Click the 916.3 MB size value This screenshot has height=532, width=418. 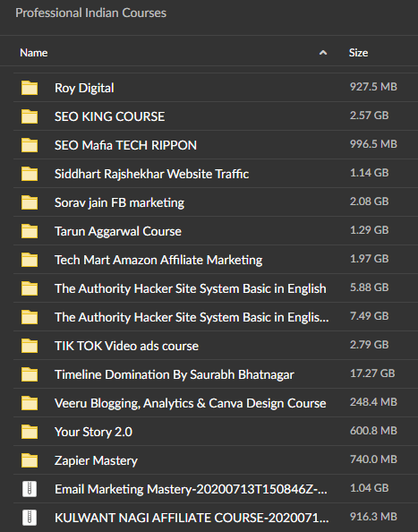pos(373,517)
